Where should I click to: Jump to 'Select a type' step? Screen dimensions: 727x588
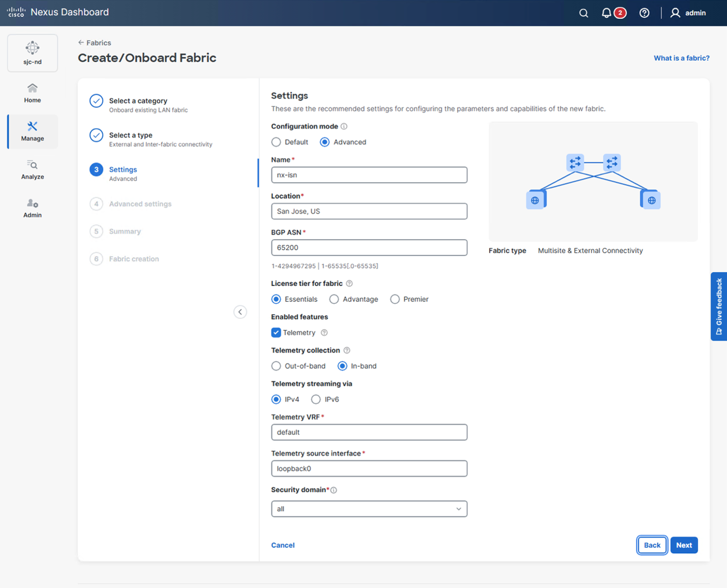pyautogui.click(x=150, y=139)
